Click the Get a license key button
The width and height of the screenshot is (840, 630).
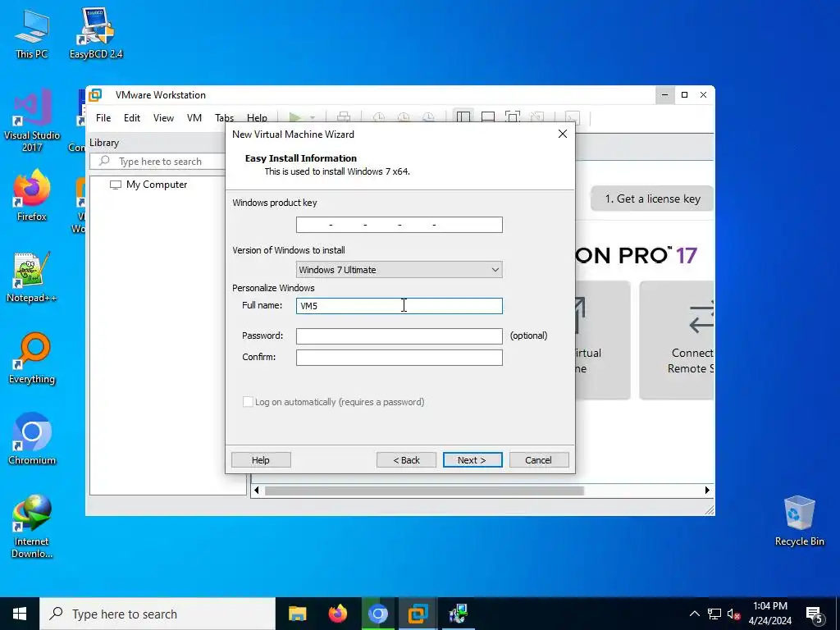pos(652,199)
